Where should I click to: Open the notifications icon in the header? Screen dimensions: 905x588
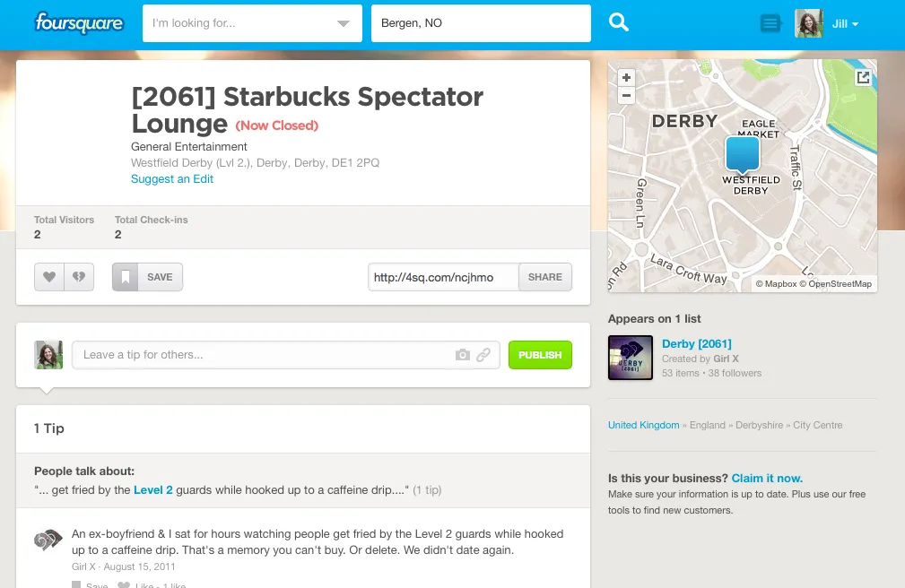click(x=770, y=23)
